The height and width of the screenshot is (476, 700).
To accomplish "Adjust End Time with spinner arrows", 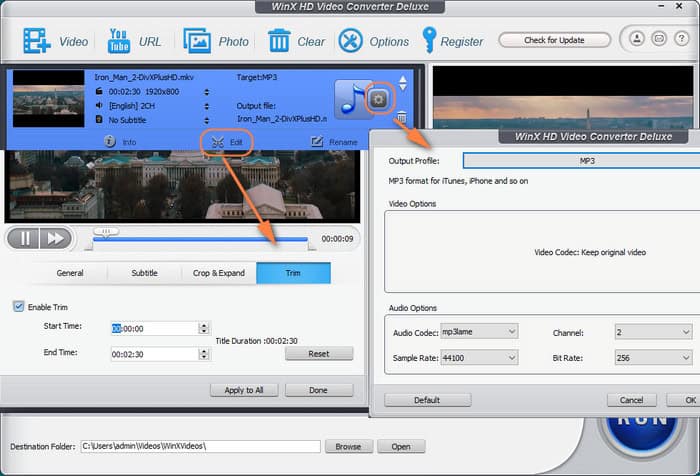I will [204, 355].
